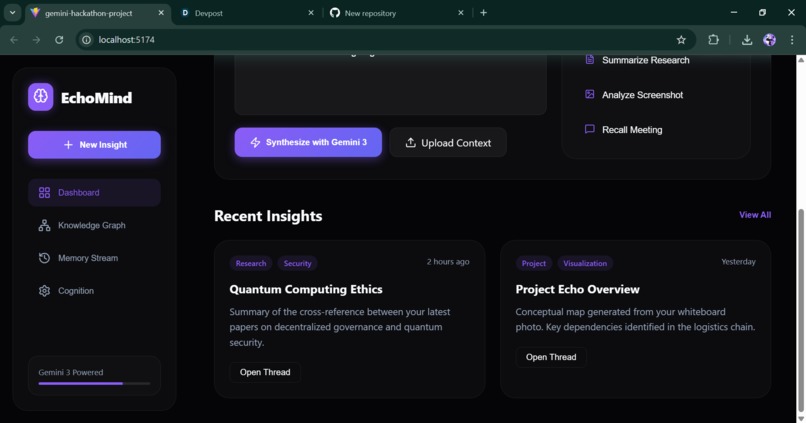Open the browser extensions puzzle icon
The width and height of the screenshot is (806, 423).
713,40
